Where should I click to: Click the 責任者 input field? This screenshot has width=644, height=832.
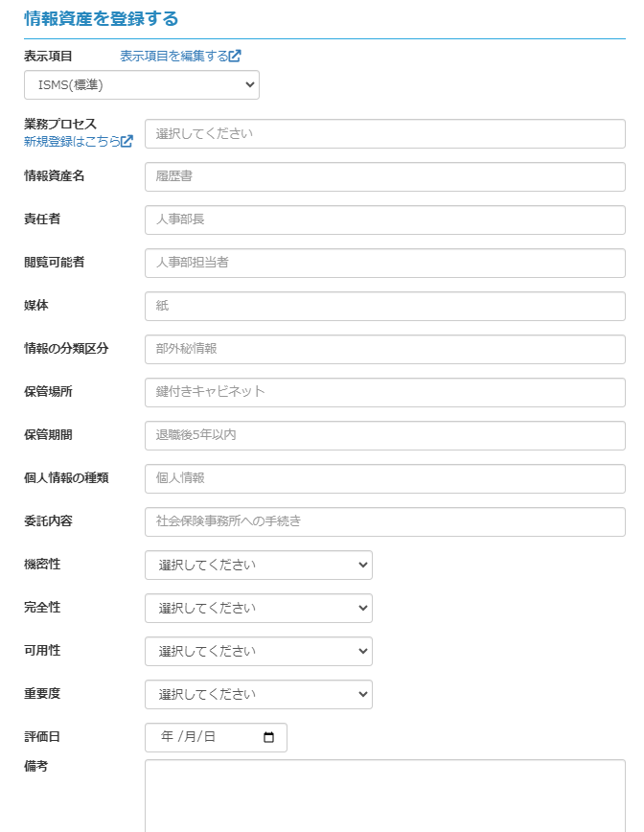(384, 220)
